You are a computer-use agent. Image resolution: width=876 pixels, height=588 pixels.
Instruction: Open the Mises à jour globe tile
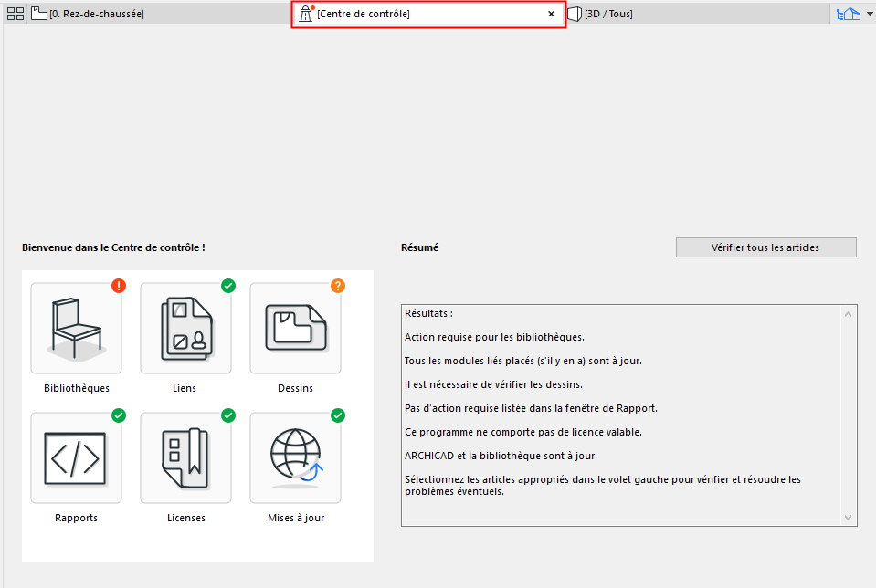[x=295, y=458]
